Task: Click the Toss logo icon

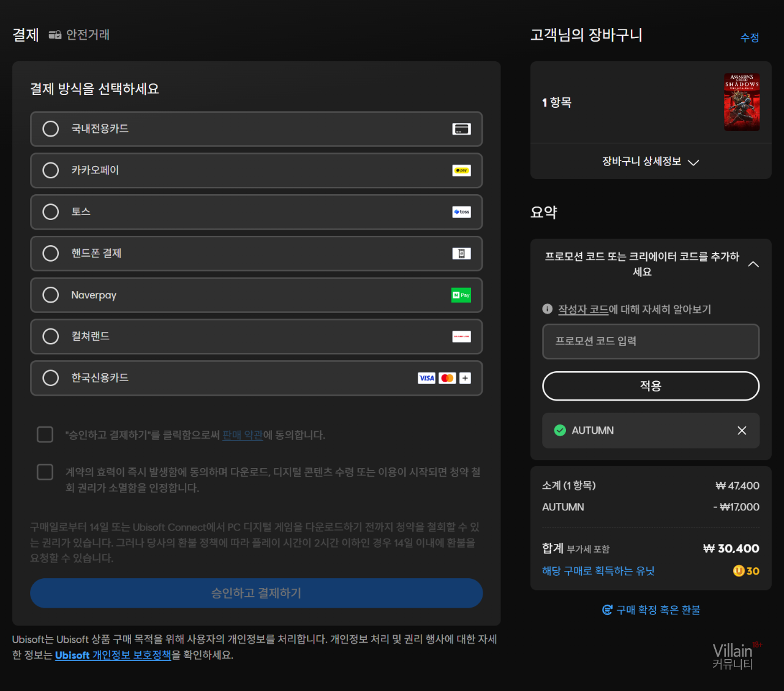Action: pyautogui.click(x=461, y=212)
